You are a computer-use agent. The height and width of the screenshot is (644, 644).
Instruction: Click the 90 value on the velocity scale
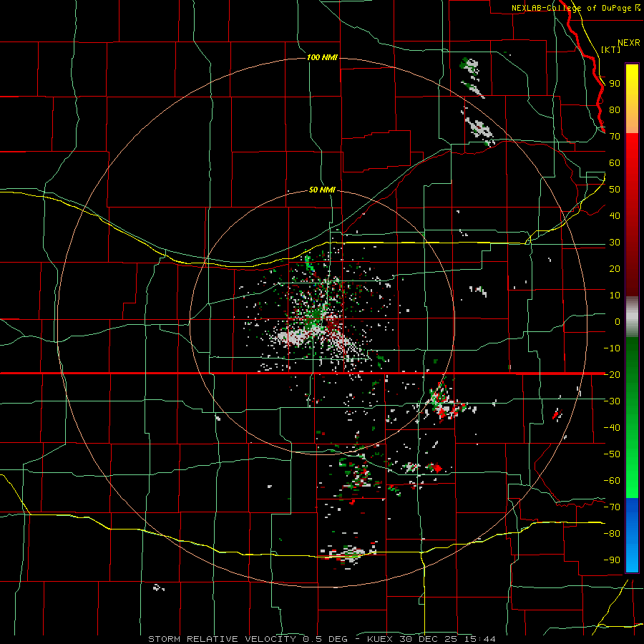click(615, 84)
